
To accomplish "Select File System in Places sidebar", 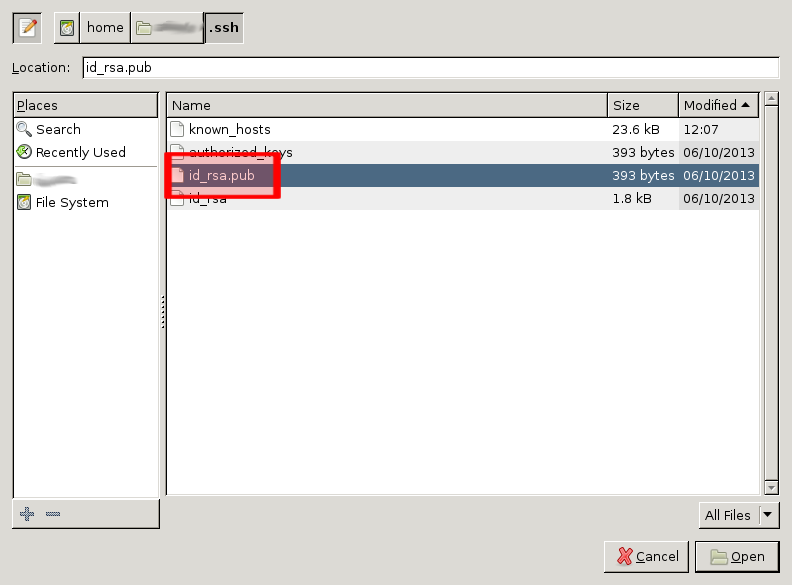I will click(71, 202).
